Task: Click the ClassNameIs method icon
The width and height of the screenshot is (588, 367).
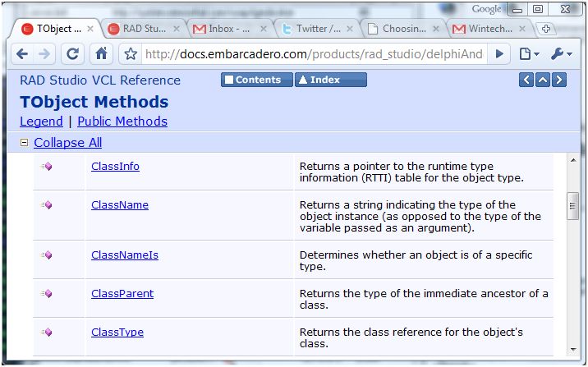Action: point(47,255)
